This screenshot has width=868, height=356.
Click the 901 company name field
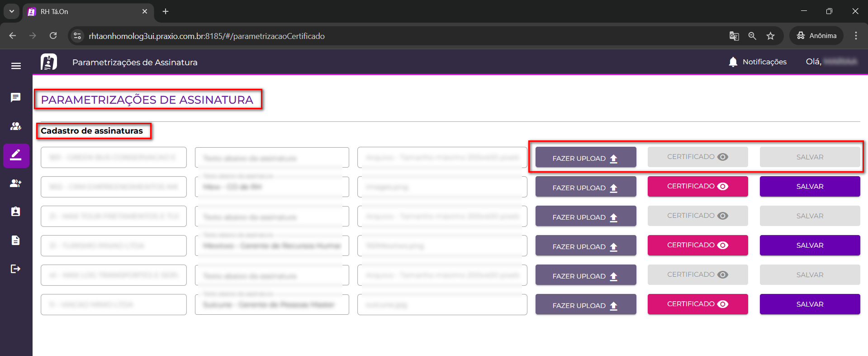point(114,157)
